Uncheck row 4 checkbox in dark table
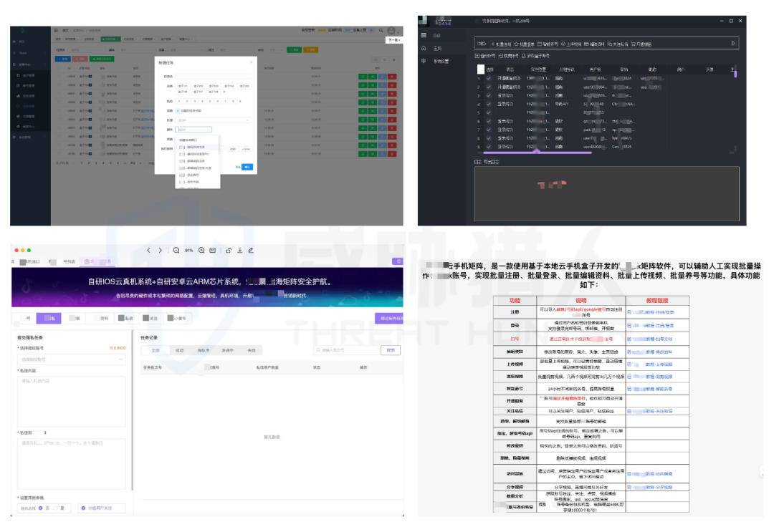The width and height of the screenshot is (774, 532). tap(489, 104)
